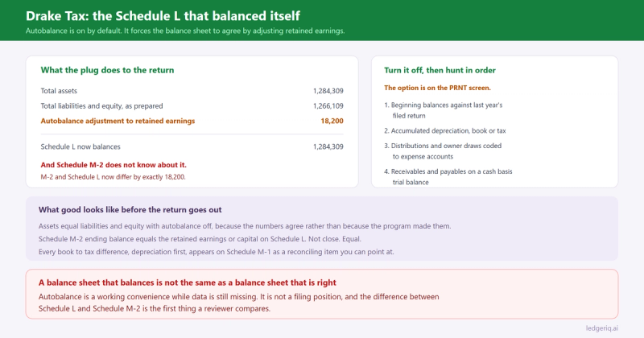Click 'And Schedule M-2 does not know about it.'
This screenshot has height=338, width=644.
click(x=114, y=165)
